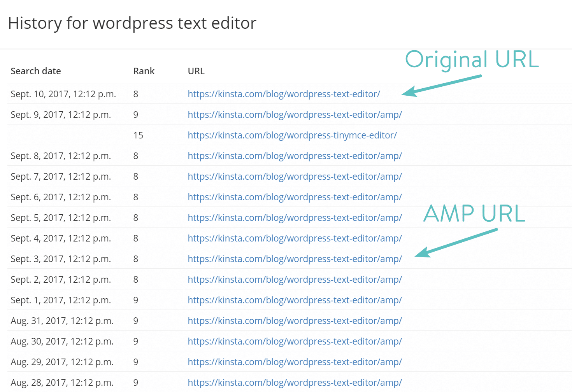The image size is (572, 392).
Task: Select the Aug. 31 date label
Action: tap(62, 320)
